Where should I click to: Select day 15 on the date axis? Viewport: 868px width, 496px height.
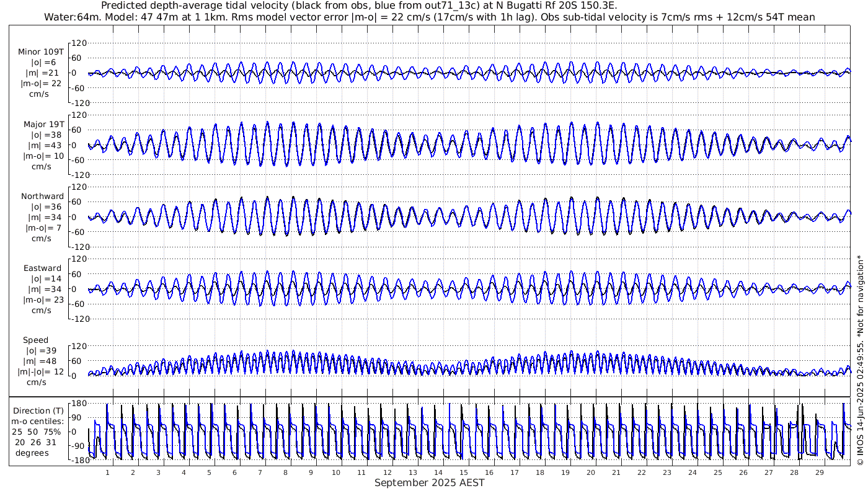pos(463,472)
